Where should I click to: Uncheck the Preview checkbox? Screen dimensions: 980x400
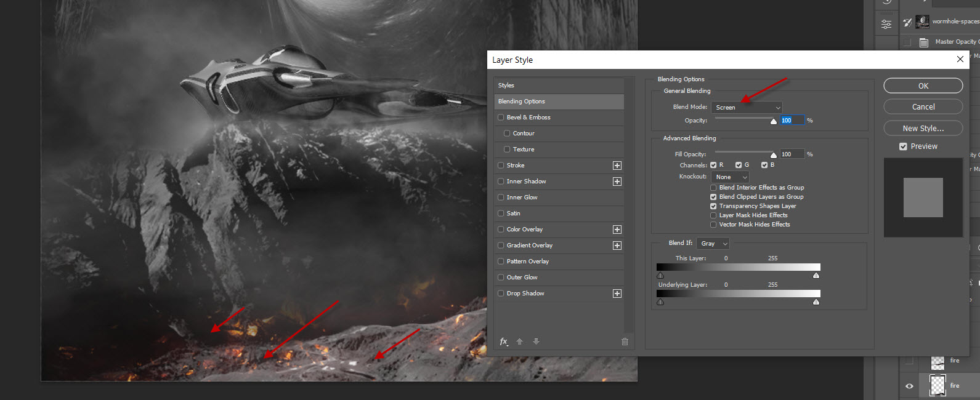(x=903, y=146)
